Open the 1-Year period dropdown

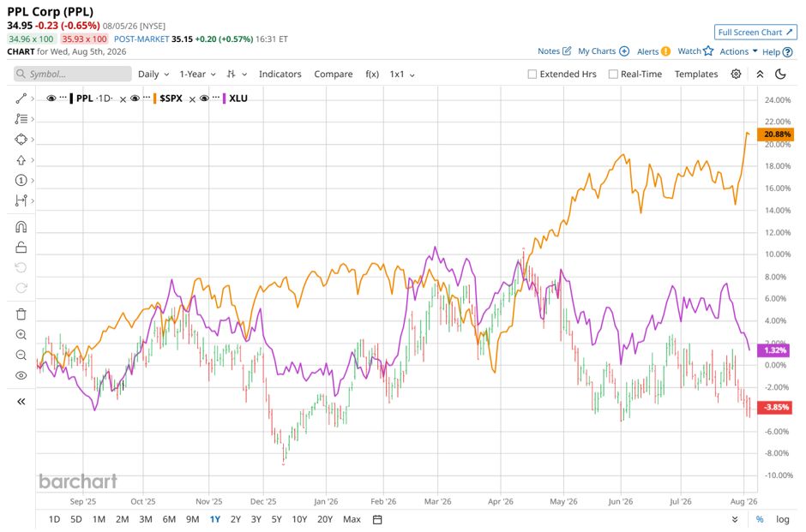pyautogui.click(x=197, y=74)
